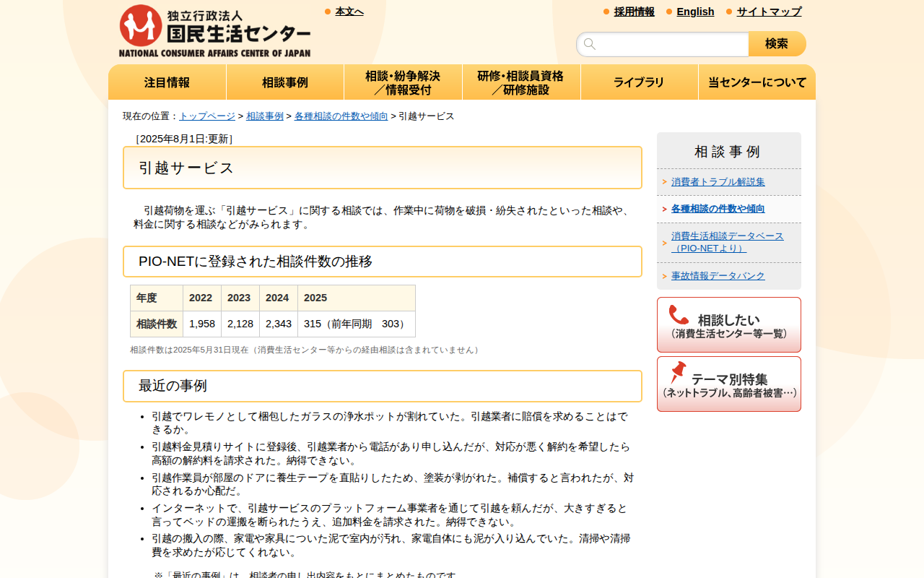Click the 相談したい banner button
The image size is (924, 578).
(x=729, y=325)
